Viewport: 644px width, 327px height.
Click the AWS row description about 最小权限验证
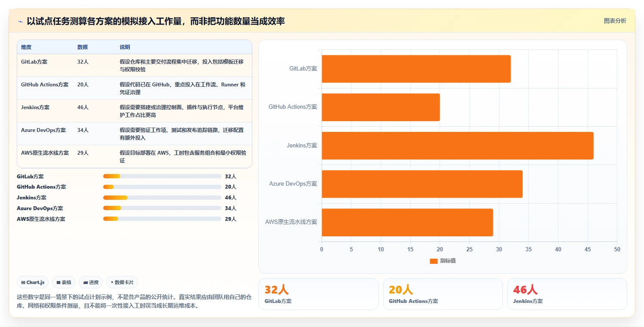coord(183,157)
